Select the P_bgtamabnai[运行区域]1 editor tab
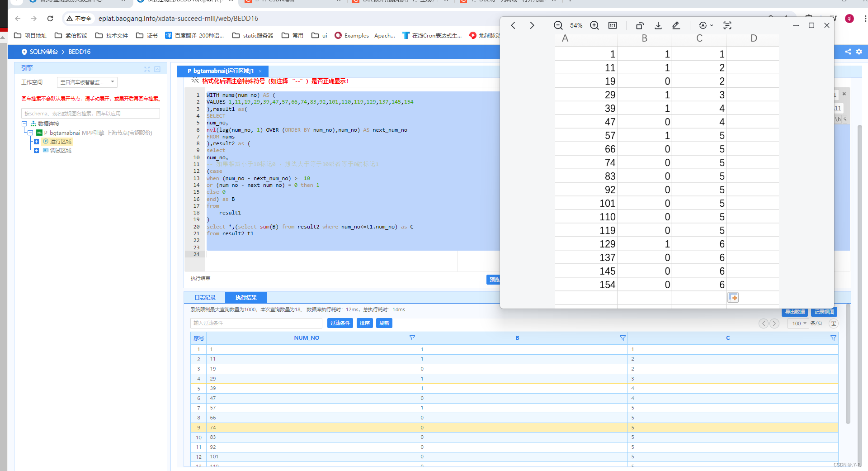The height and width of the screenshot is (471, 868). (x=220, y=71)
